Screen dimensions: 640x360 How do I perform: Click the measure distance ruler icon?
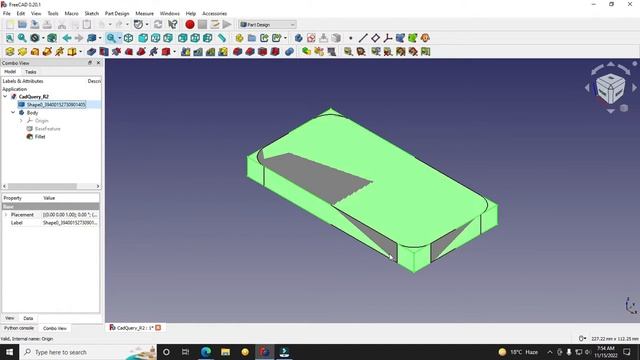point(222,38)
